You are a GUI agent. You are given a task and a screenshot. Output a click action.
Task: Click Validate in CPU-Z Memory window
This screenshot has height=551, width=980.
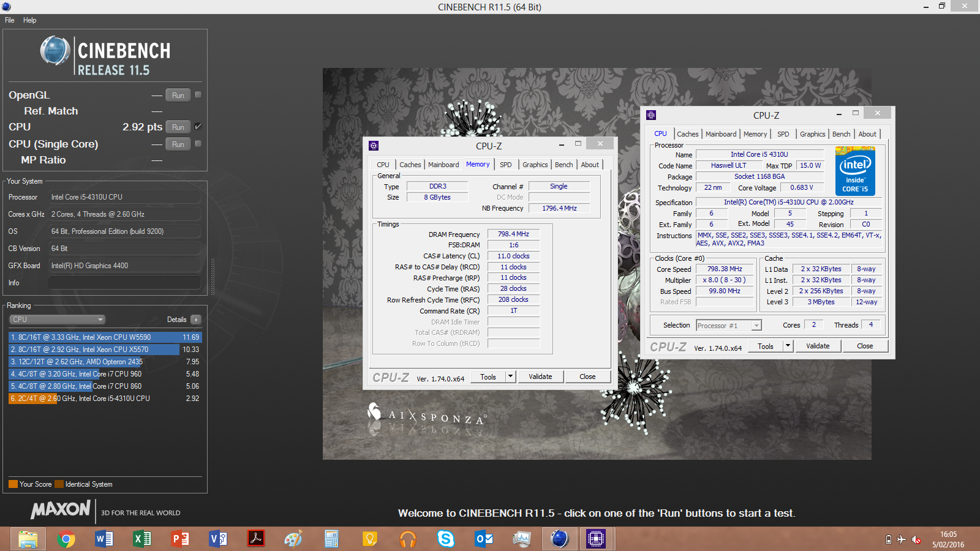click(x=540, y=377)
